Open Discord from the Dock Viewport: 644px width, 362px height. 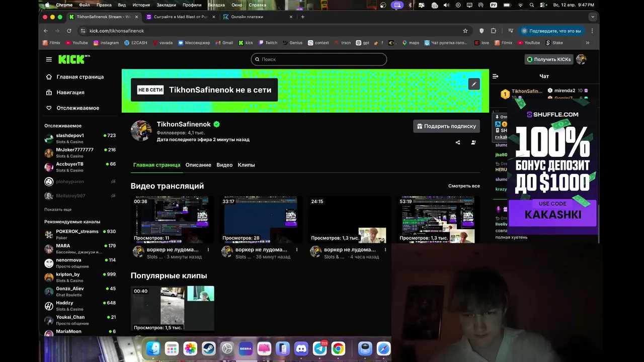point(301,348)
